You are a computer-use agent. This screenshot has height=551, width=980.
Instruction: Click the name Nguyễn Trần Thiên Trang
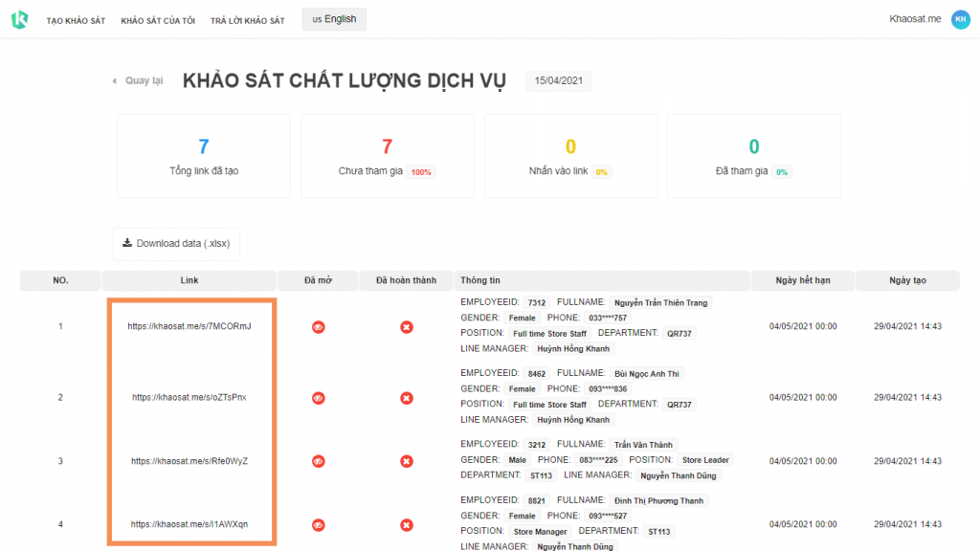(x=660, y=303)
